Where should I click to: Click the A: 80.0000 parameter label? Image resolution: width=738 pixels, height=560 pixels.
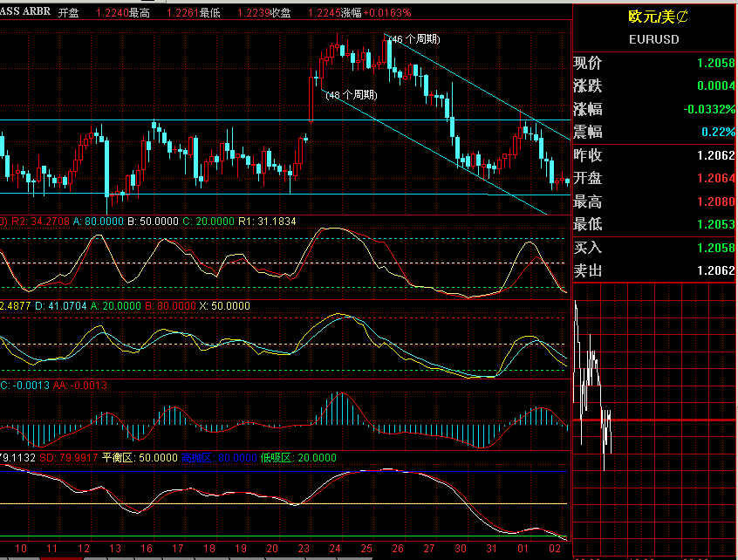click(99, 222)
